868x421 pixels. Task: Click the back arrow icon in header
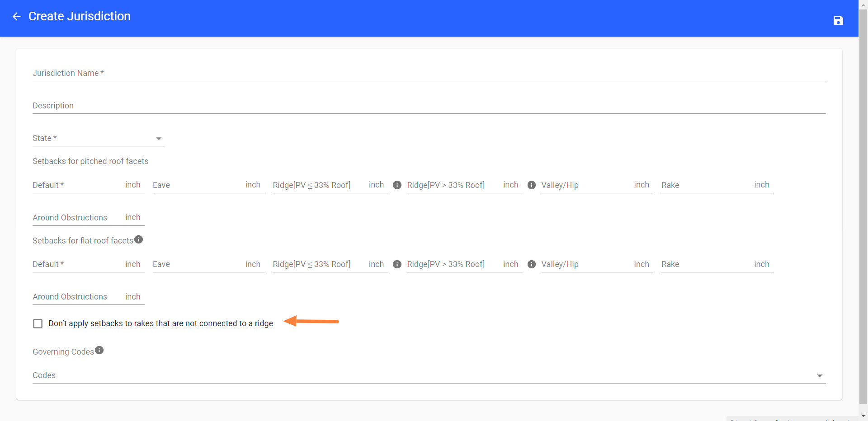click(x=17, y=17)
